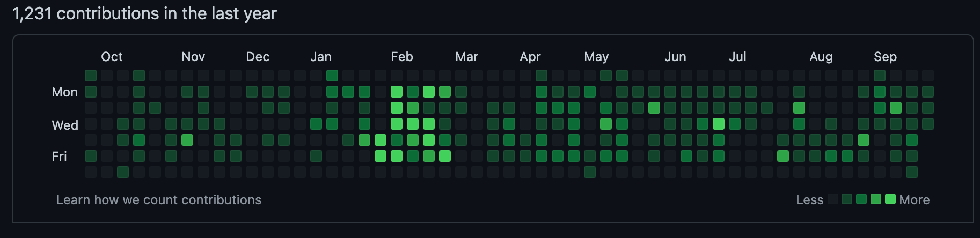Click the 'Mon' weekday label
The image size is (980, 238).
point(65,92)
